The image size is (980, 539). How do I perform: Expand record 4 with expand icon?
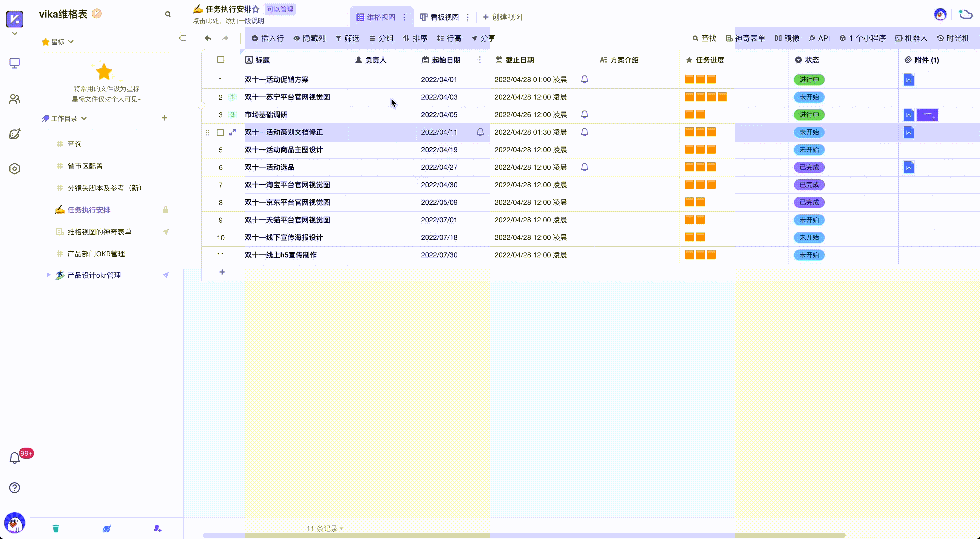click(x=232, y=132)
